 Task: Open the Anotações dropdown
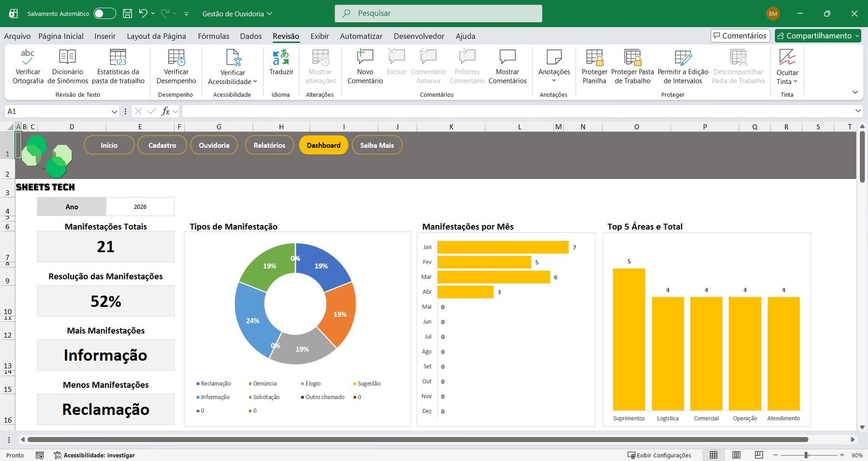click(x=554, y=81)
